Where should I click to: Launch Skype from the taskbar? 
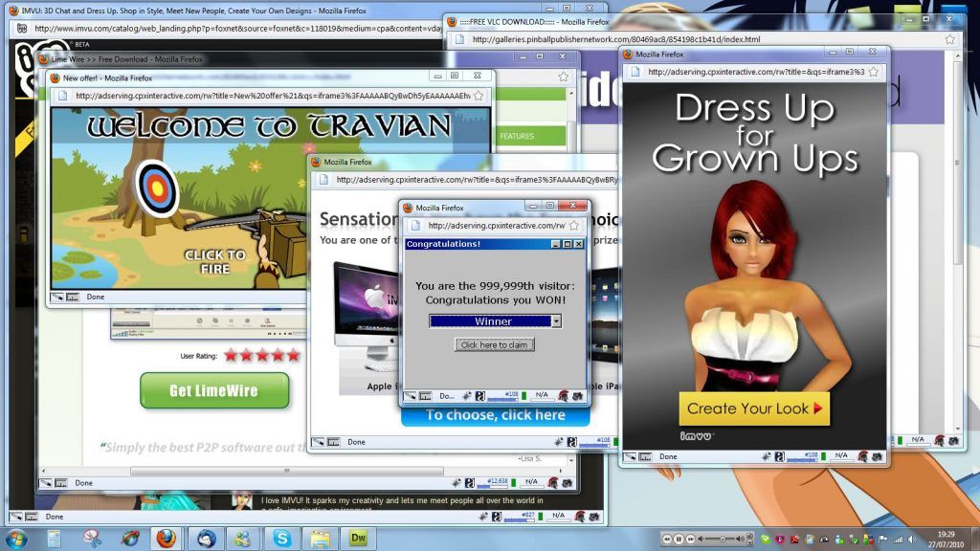pyautogui.click(x=281, y=539)
